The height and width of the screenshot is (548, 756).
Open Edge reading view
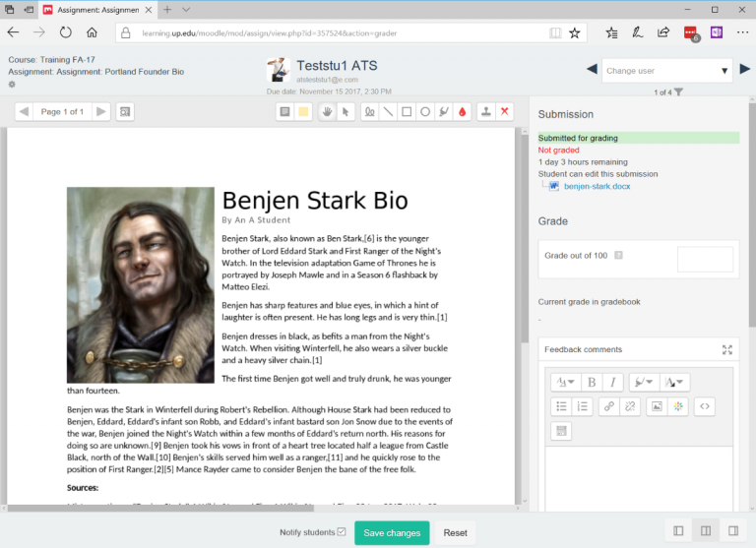[x=555, y=33]
